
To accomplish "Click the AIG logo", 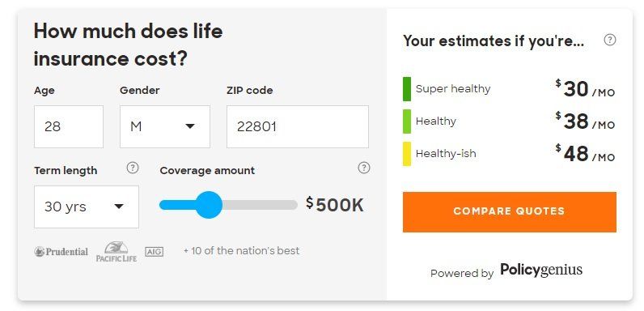I will point(154,251).
